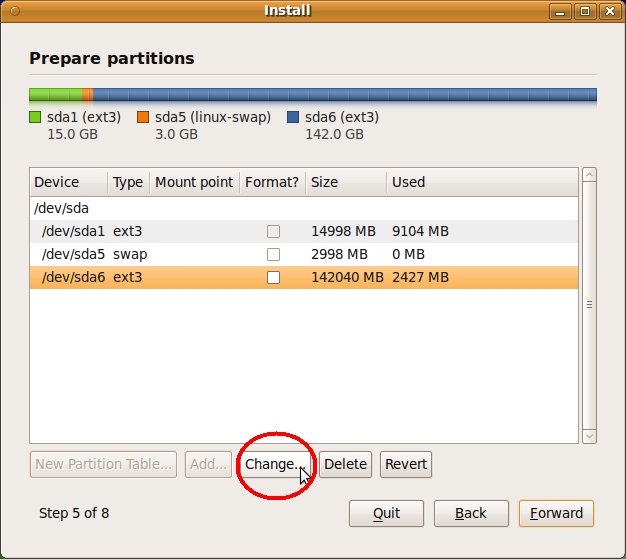The height and width of the screenshot is (559, 626).
Task: Click the Type column header
Action: coord(128,182)
